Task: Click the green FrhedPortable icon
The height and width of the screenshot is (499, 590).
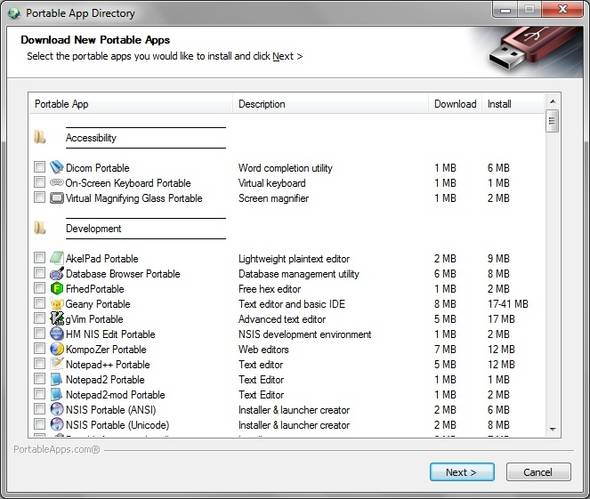Action: coord(57,289)
